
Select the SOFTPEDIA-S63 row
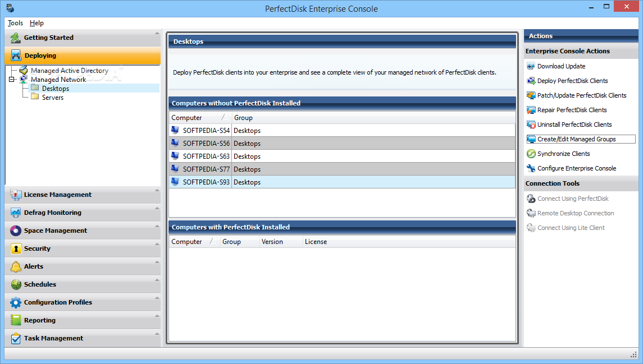tap(342, 156)
